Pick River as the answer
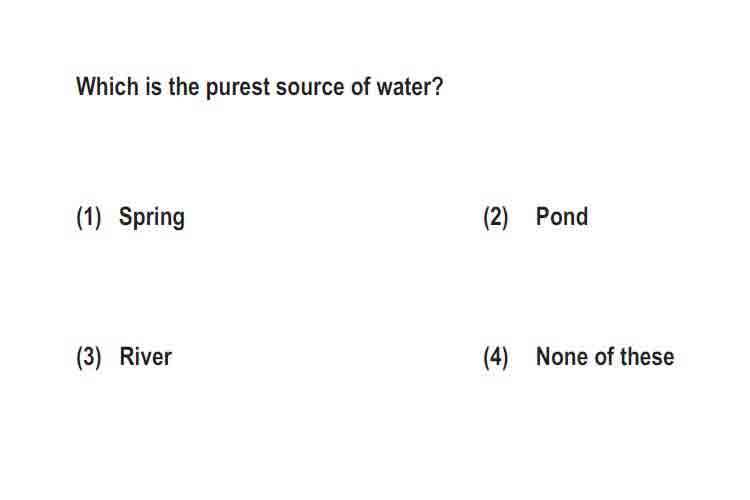 145,357
